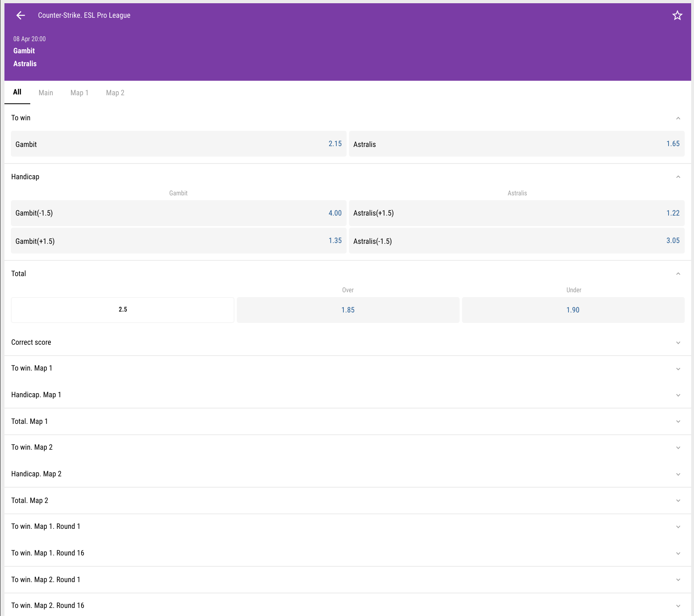Expand To win. Map 2. Round 1
Viewport: 694px width, 616px height.
[347, 580]
